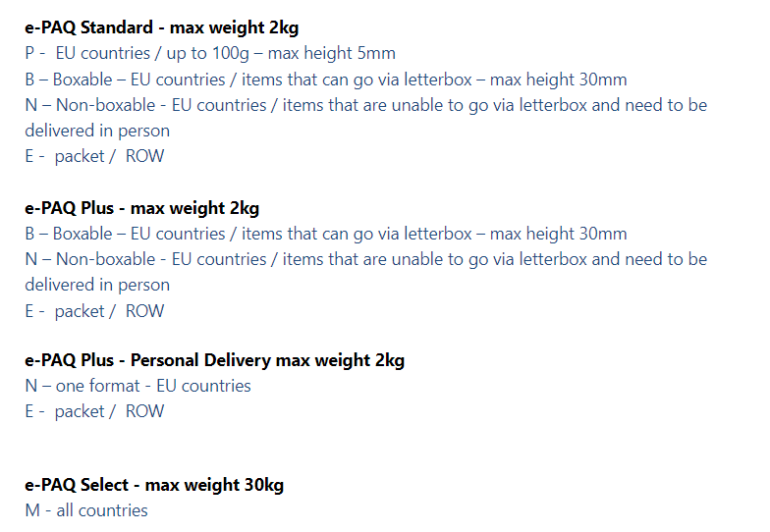This screenshot has height=532, width=770.
Task: Click E - packet / ROW under Personal Delivery
Action: point(94,411)
